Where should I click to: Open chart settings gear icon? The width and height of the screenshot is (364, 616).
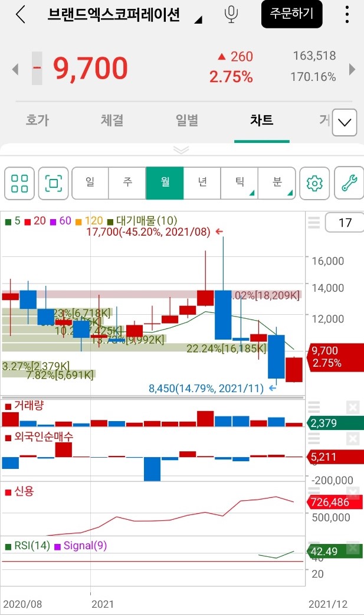(x=314, y=184)
